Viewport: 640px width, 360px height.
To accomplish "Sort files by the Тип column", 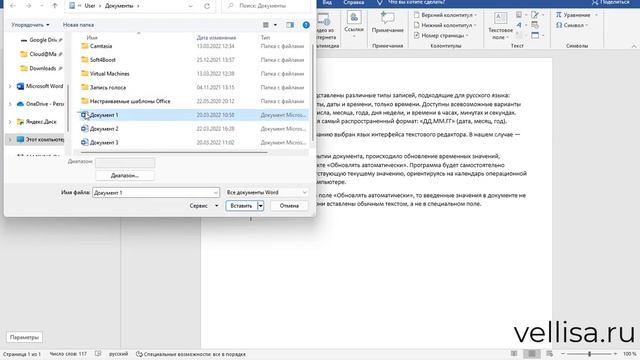I will click(x=265, y=38).
